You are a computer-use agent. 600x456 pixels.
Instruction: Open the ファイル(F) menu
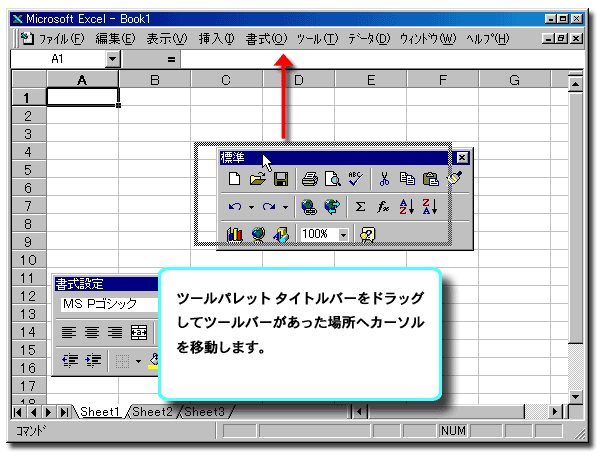pos(61,38)
